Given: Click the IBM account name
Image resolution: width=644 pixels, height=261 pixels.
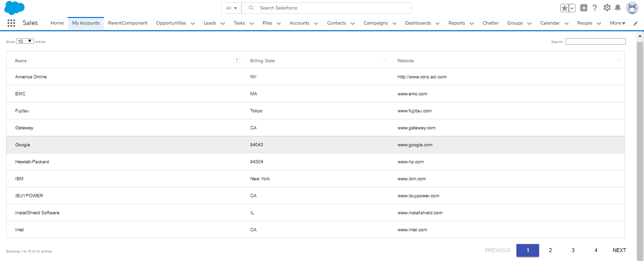Looking at the screenshot, I should click(19, 179).
